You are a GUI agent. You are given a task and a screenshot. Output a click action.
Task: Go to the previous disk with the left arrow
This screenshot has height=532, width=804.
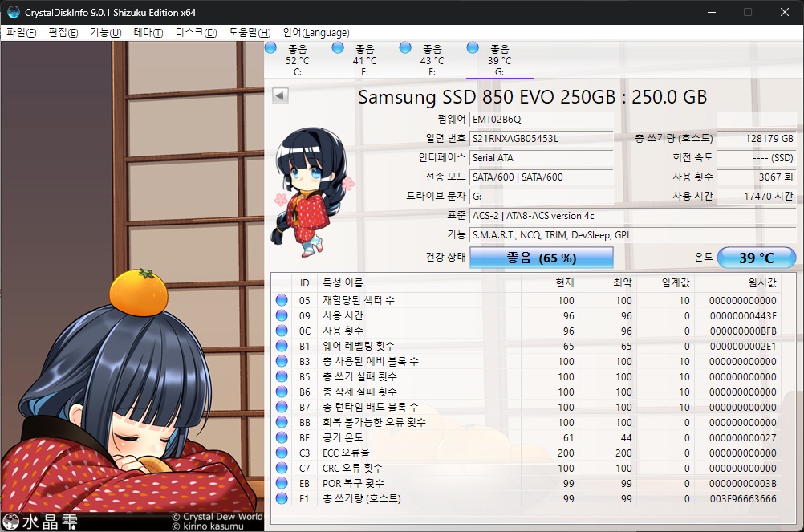(280, 95)
